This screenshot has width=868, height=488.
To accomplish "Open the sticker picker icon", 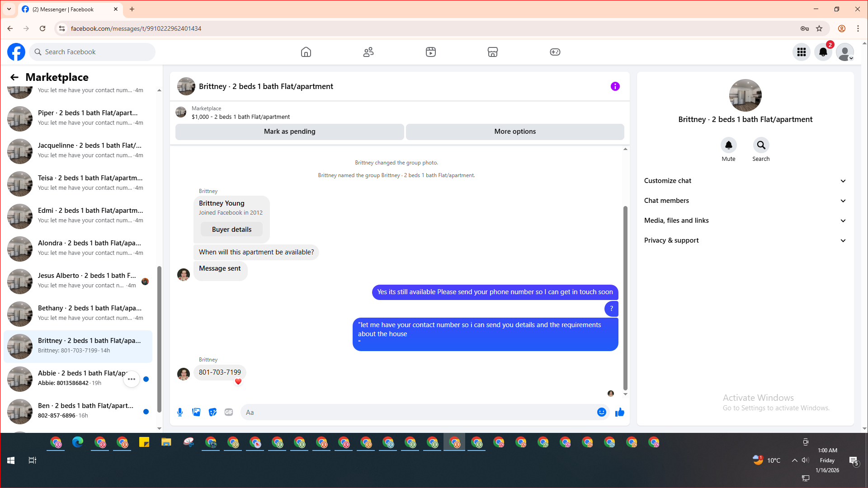I will pos(212,412).
